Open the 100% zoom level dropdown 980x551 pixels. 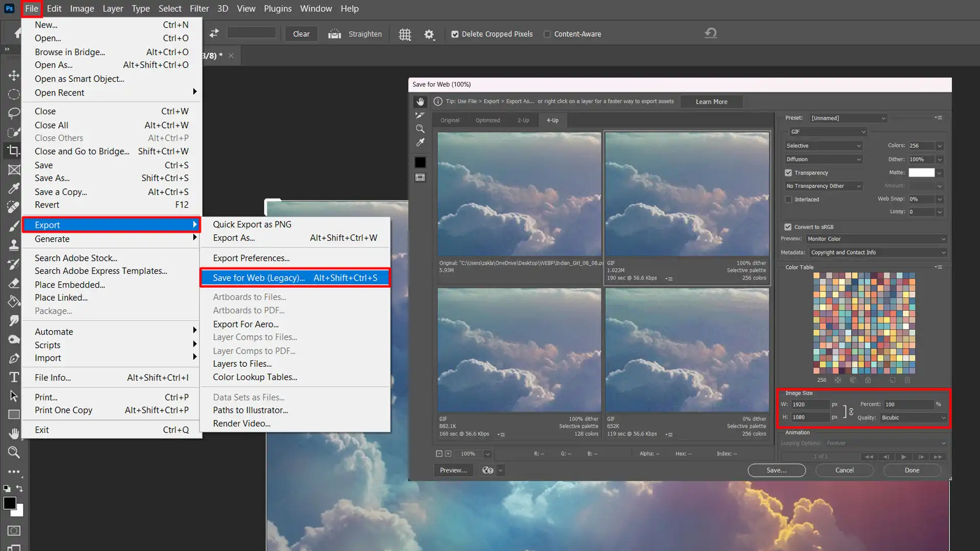(487, 454)
